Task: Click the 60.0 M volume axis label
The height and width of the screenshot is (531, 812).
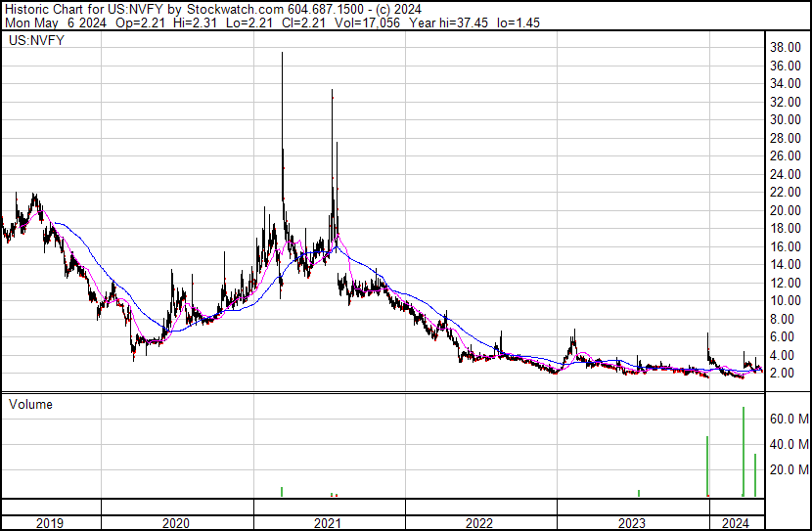Action: pos(788,419)
